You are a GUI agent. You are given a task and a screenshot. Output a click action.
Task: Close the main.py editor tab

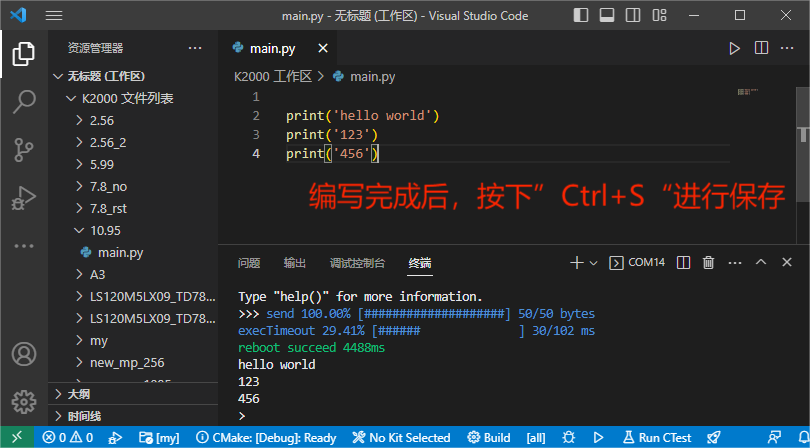click(322, 48)
